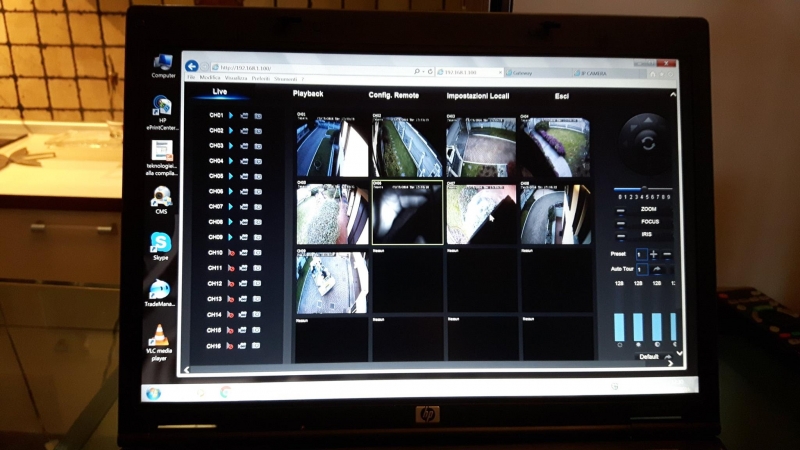Start live stream for CH01

click(x=231, y=116)
